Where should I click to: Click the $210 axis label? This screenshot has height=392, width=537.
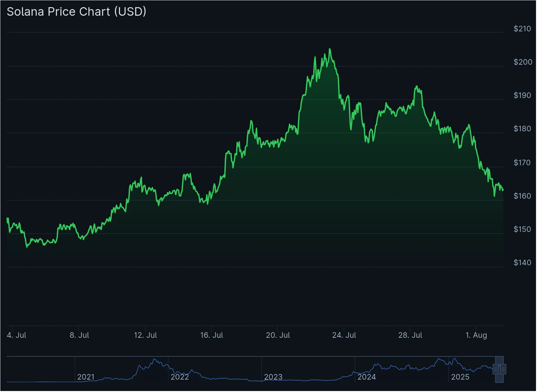click(x=522, y=29)
